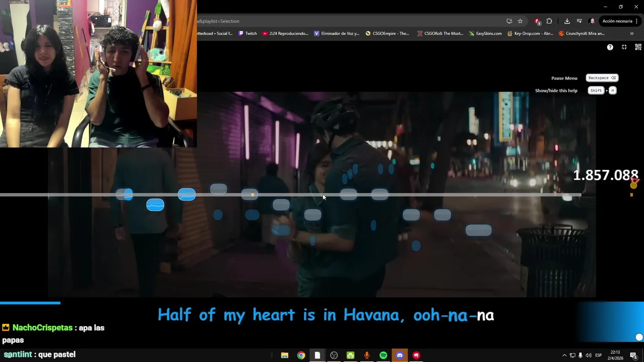The width and height of the screenshot is (644, 362).
Task: Open the orange microphone app in the taskbar
Action: (367, 355)
